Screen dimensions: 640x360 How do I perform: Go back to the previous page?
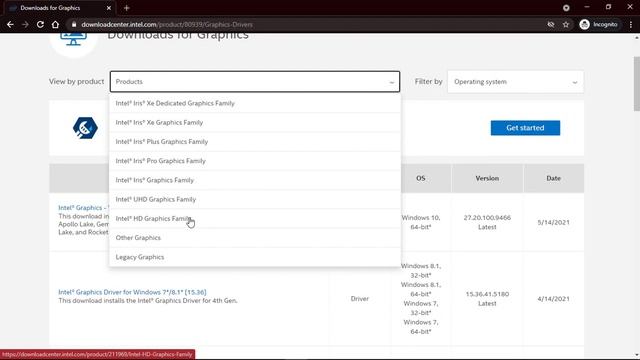(10, 24)
